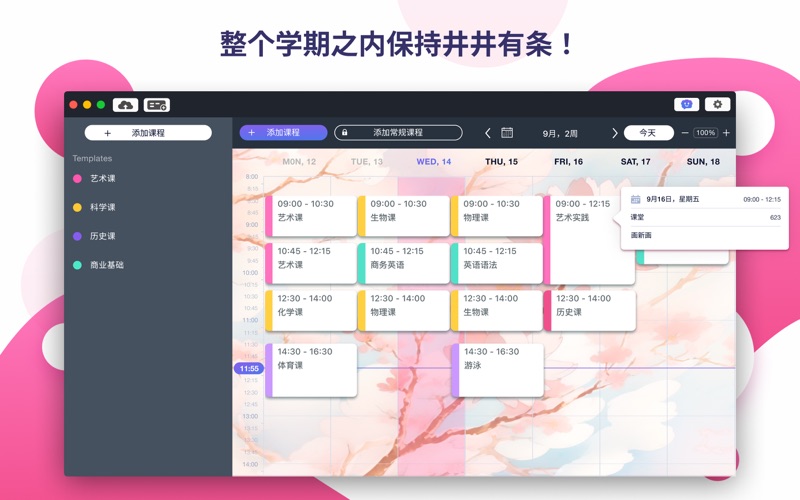Click the pink dot beside 艺术课

[78, 179]
